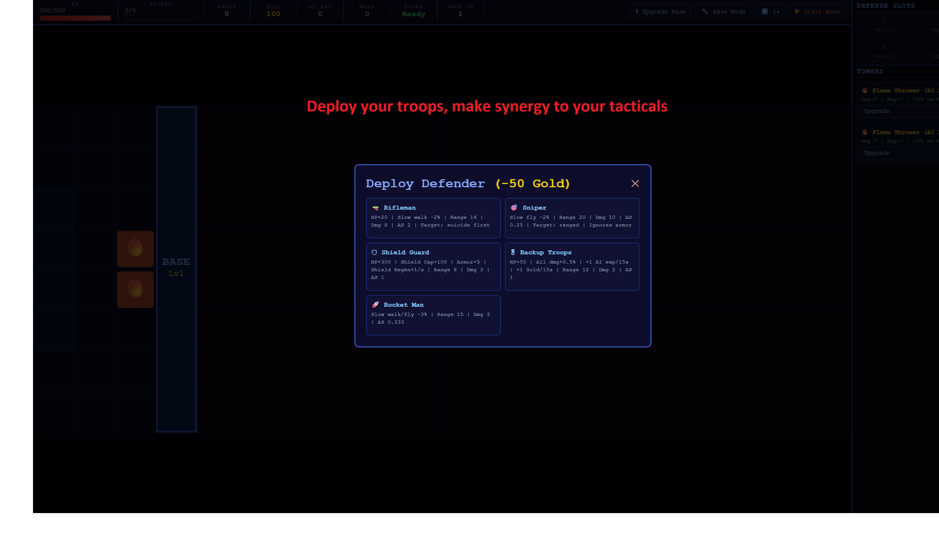
Task: Upgrade the second Flame Thrower tower
Action: [x=900, y=153]
